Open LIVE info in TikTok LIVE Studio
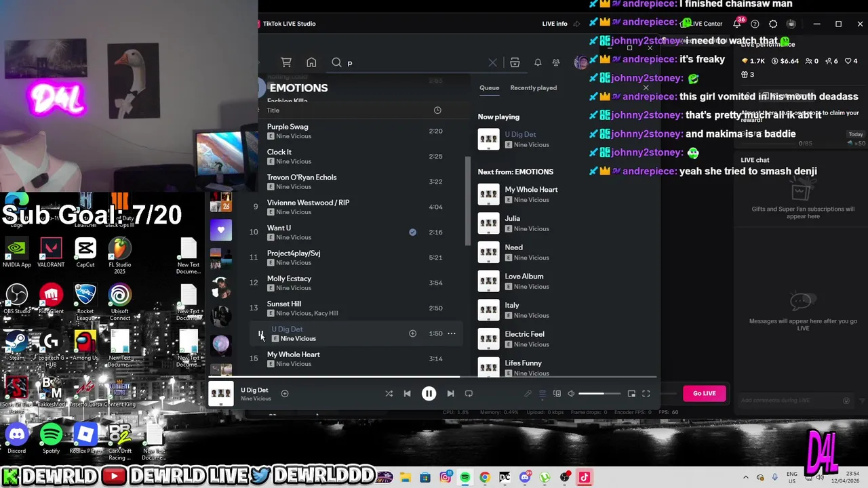The width and height of the screenshot is (868, 488). 555,24
